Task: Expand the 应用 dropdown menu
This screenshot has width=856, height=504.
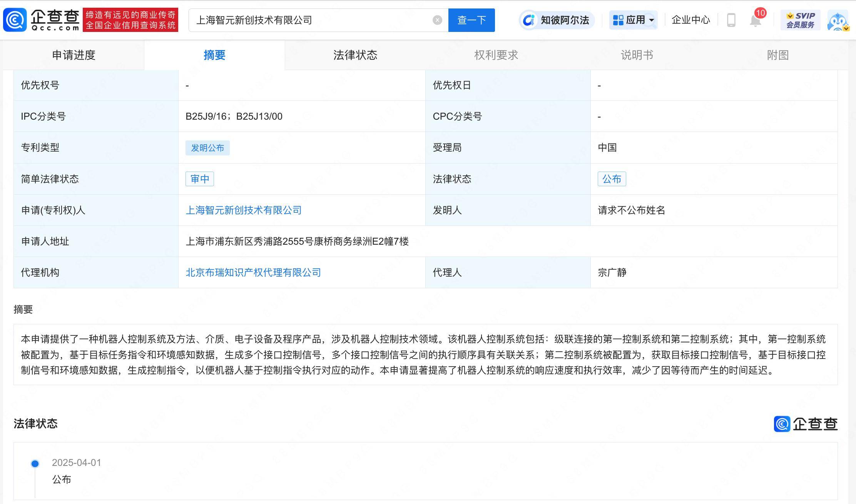Action: pyautogui.click(x=634, y=20)
